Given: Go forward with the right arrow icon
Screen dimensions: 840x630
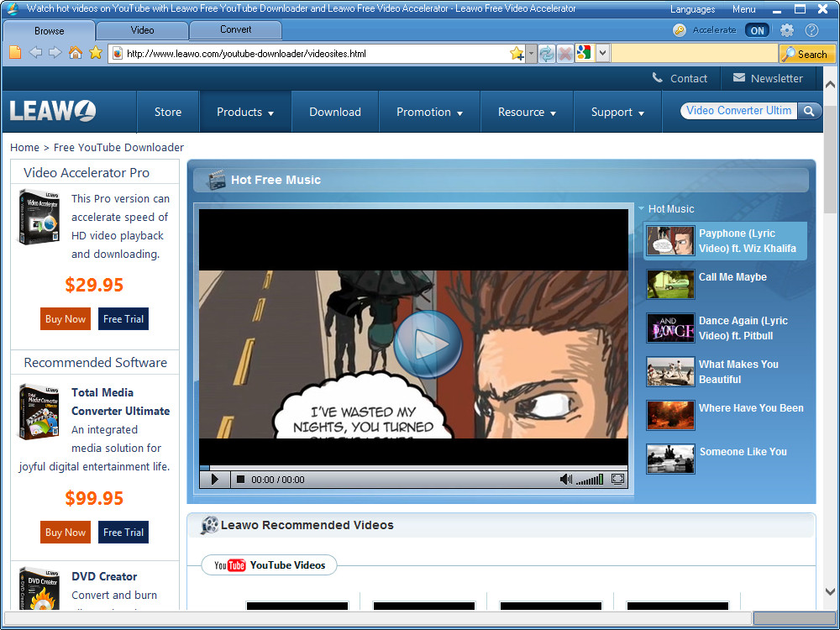Looking at the screenshot, I should click(55, 52).
